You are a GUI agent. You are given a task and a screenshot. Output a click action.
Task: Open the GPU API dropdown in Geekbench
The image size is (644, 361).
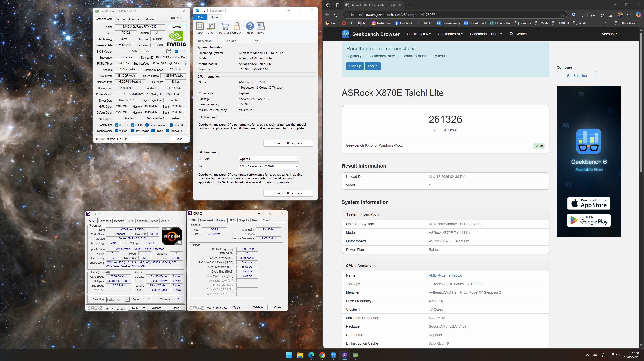click(x=269, y=159)
